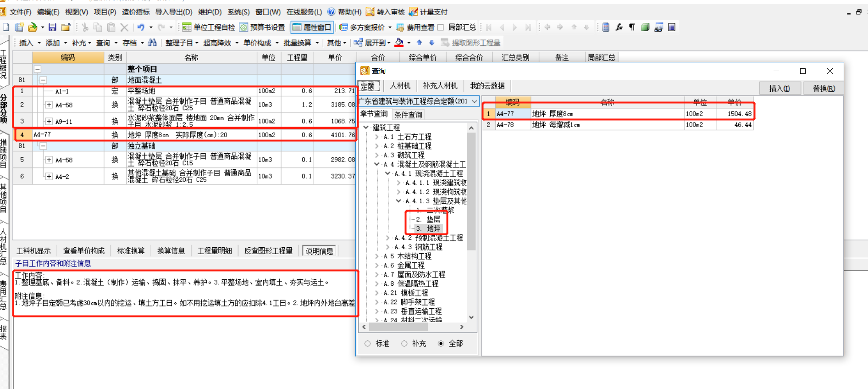Expand the A4-2 row
Screen dimensions: 868x389
[49, 176]
